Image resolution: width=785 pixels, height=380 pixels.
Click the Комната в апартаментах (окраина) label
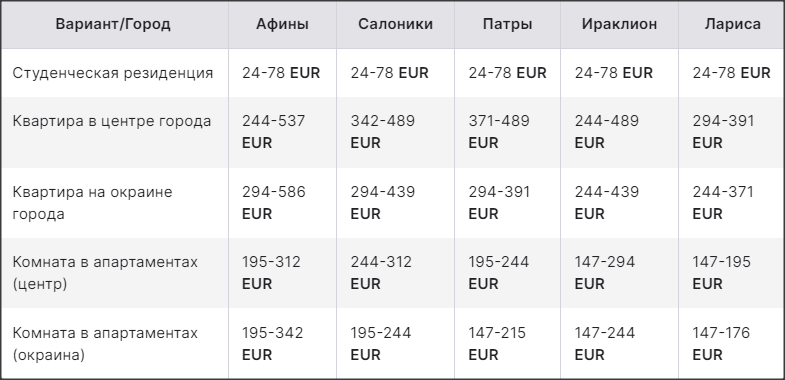pos(105,344)
